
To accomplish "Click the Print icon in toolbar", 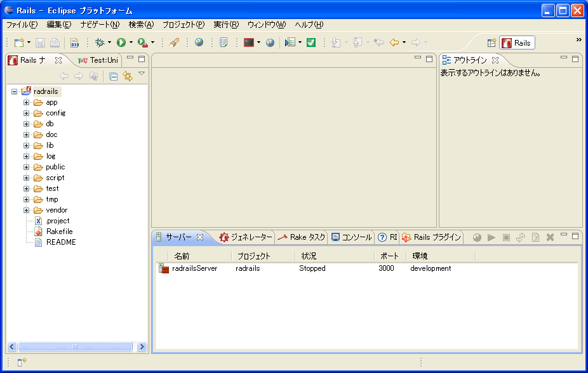I will (x=55, y=43).
